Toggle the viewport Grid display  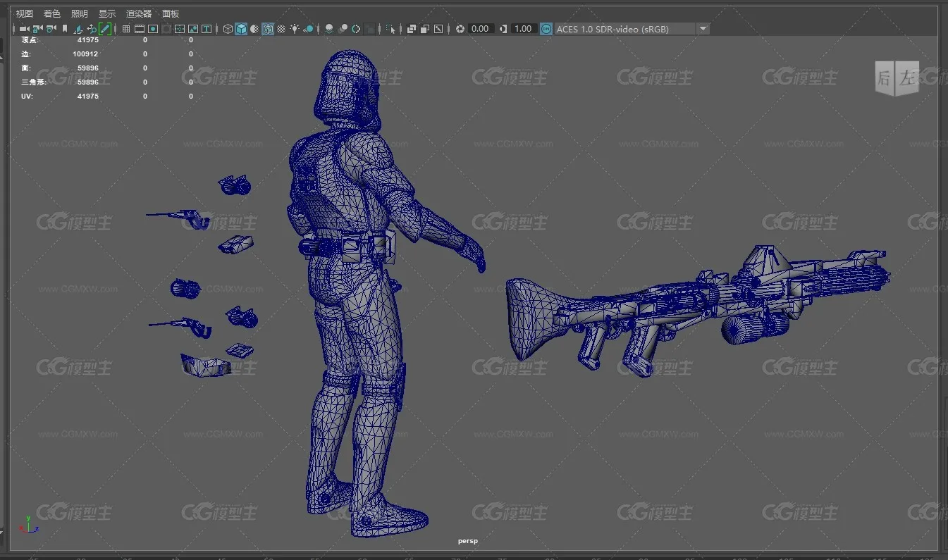[x=126, y=29]
